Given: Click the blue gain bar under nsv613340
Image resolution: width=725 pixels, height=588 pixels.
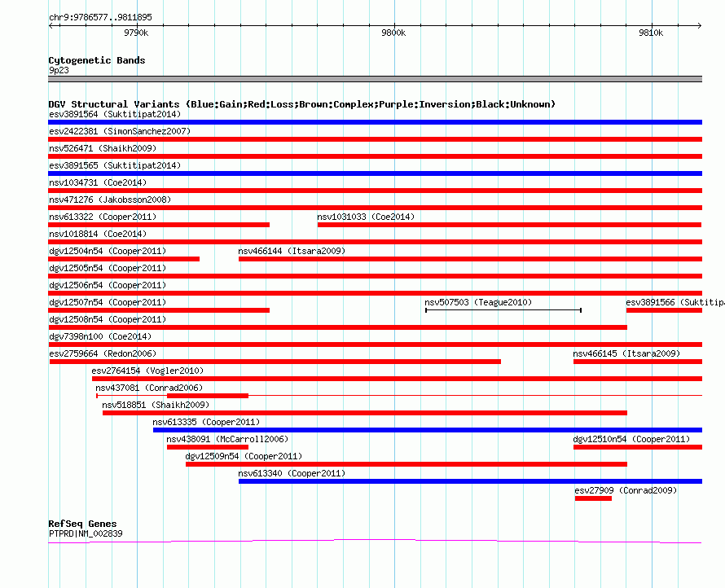Looking at the screenshot, I should point(470,481).
